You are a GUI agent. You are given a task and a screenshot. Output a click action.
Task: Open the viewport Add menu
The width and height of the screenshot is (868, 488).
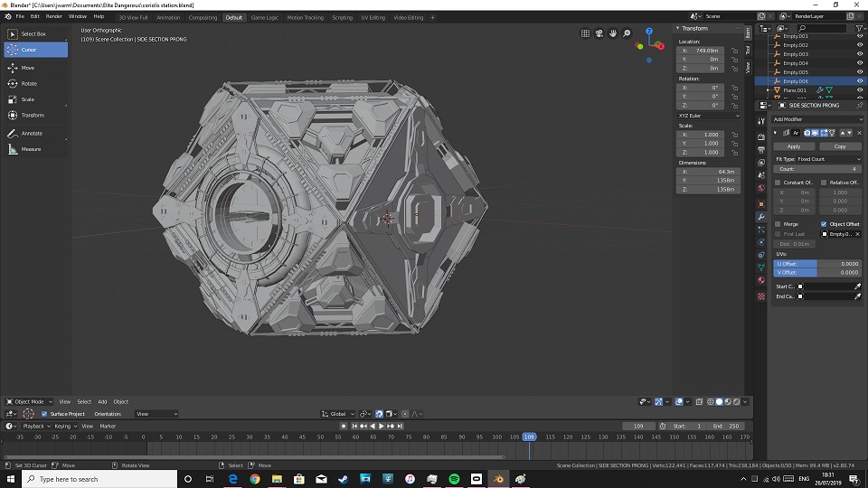tap(102, 401)
